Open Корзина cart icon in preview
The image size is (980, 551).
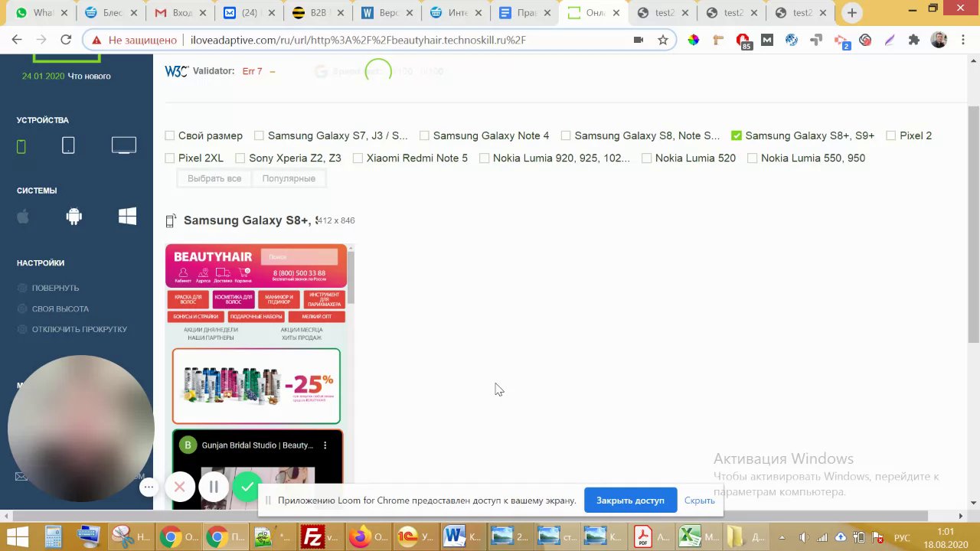coord(244,275)
